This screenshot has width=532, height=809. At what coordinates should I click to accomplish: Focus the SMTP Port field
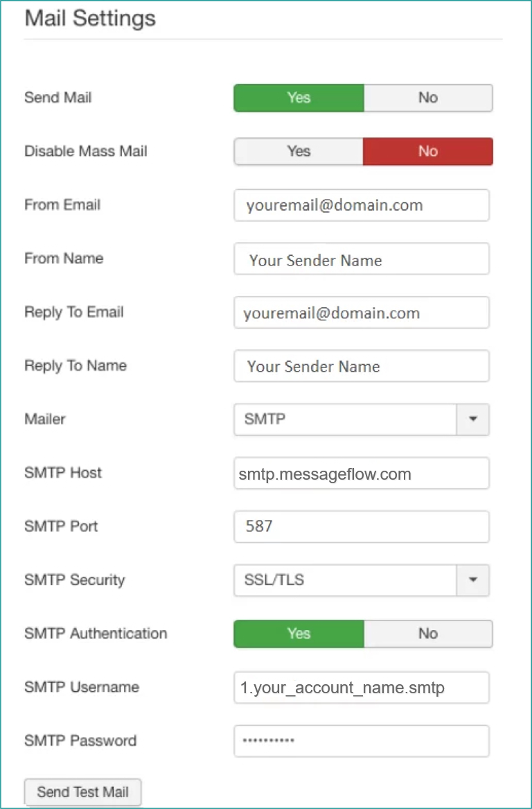(362, 527)
